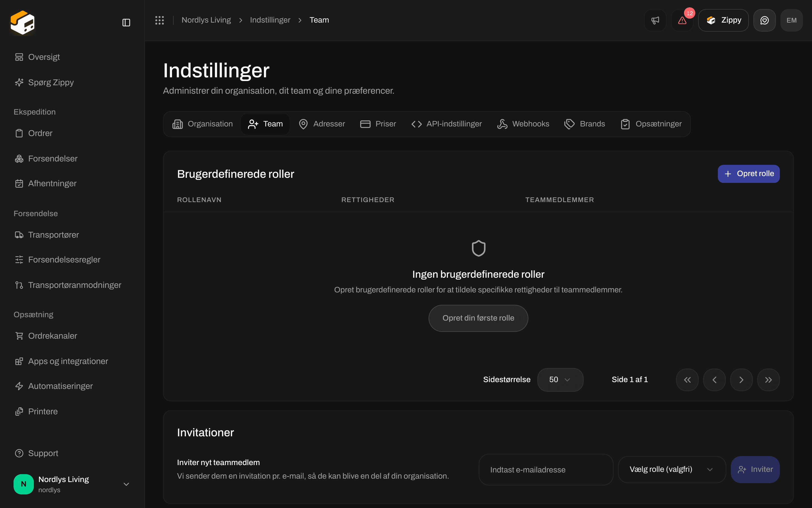This screenshot has height=508, width=812.
Task: Go to next page of roles
Action: (741, 380)
